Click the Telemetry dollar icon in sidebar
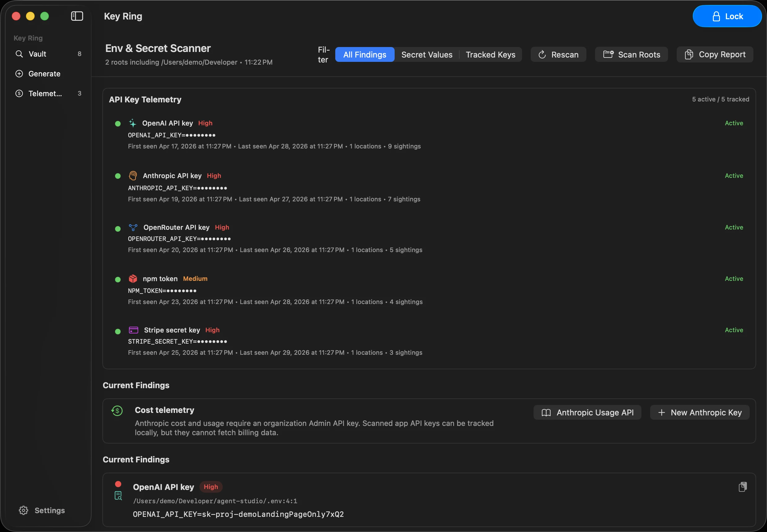Screen dimensions: 767x532 click(19, 93)
